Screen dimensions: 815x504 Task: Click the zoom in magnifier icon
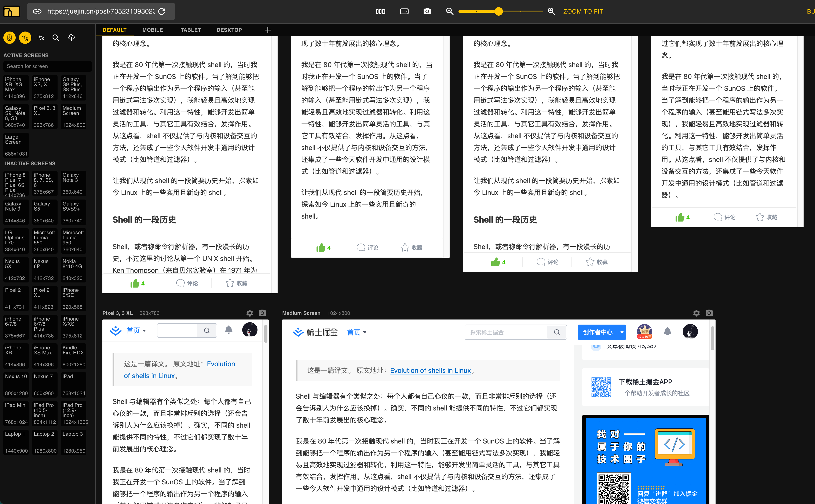[551, 11]
